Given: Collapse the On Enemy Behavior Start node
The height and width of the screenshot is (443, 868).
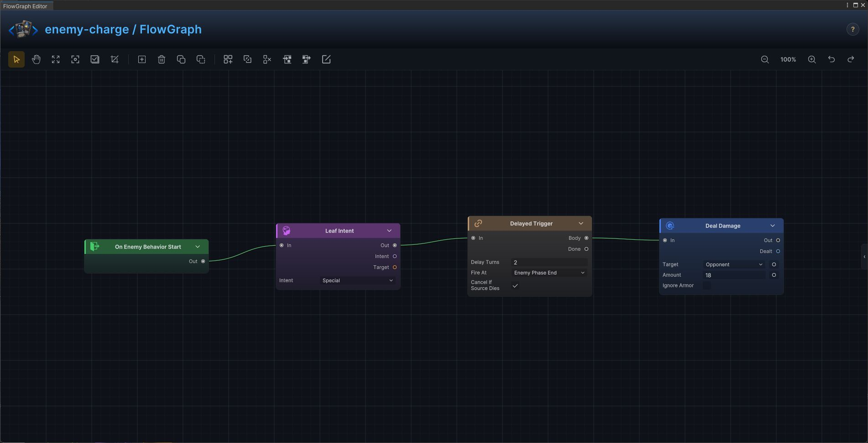Looking at the screenshot, I should pos(198,247).
